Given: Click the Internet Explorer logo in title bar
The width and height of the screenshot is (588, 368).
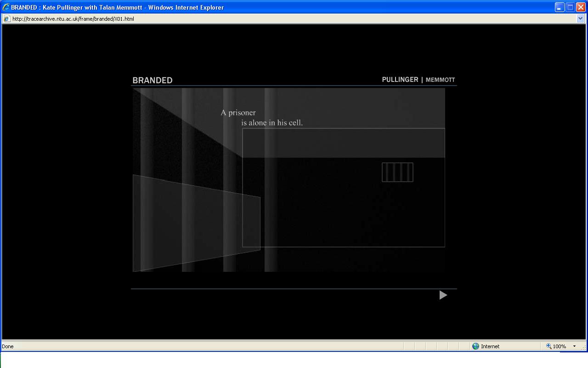Looking at the screenshot, I should click(6, 7).
